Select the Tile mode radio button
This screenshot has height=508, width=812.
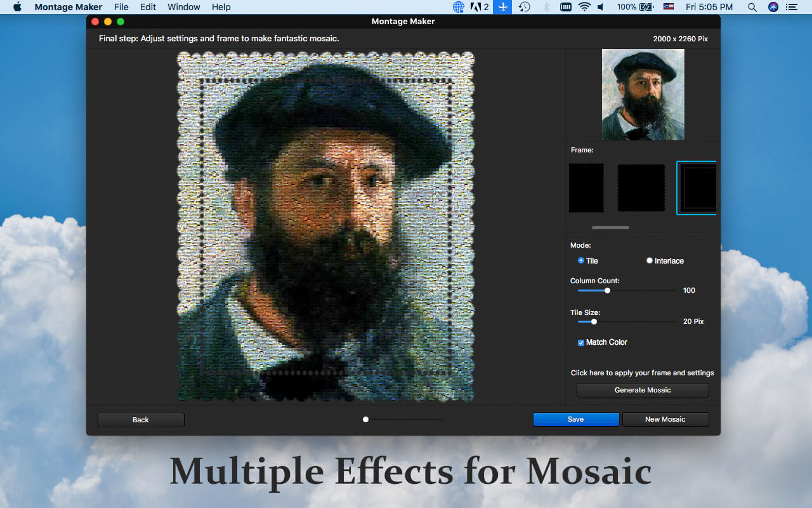click(581, 260)
